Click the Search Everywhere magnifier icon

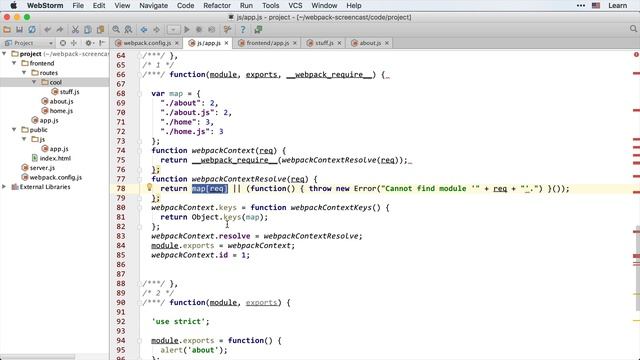[x=633, y=29]
